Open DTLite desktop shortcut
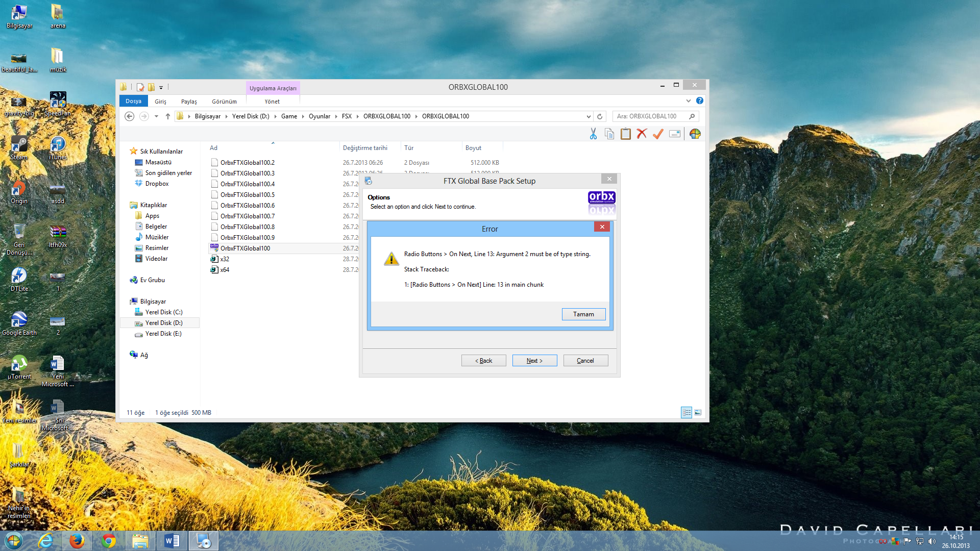This screenshot has width=980, height=551. [19, 280]
